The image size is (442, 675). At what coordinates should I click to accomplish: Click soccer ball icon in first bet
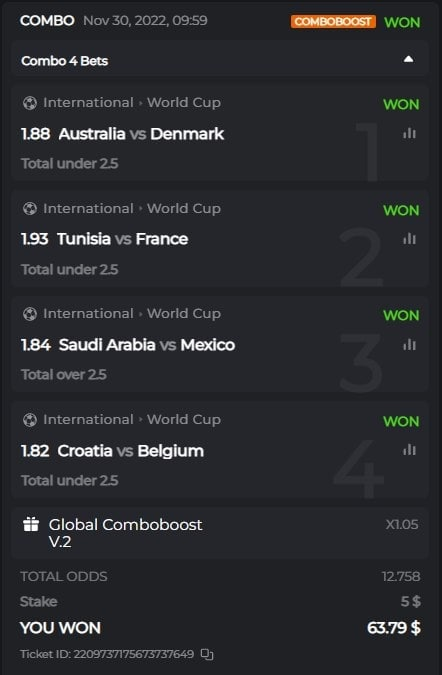(30, 103)
